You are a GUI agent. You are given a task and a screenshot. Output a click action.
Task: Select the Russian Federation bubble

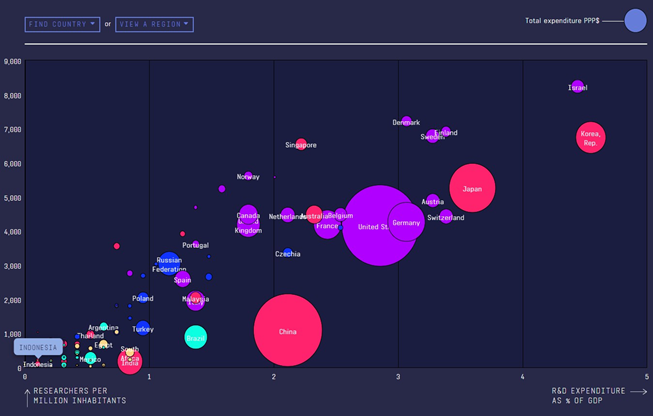point(170,264)
